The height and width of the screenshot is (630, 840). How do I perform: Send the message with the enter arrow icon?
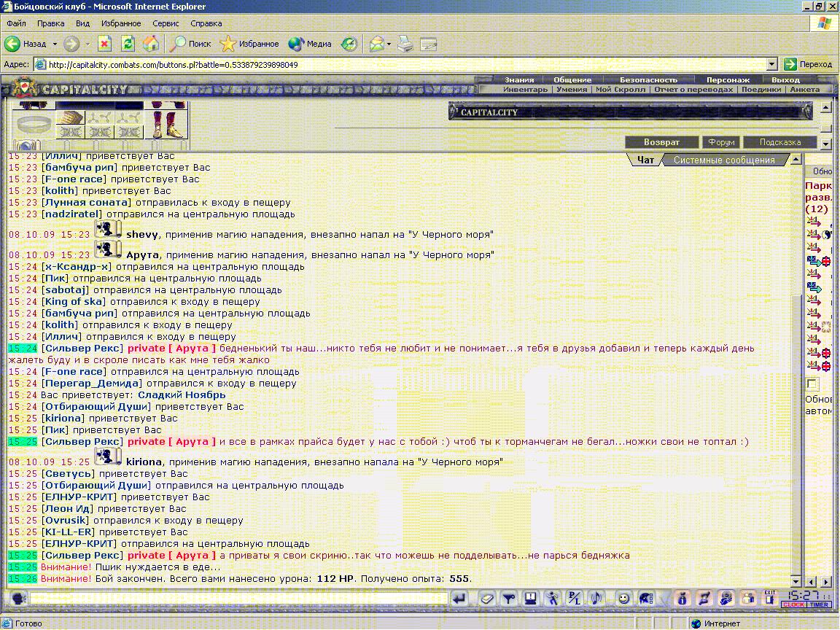[x=459, y=599]
